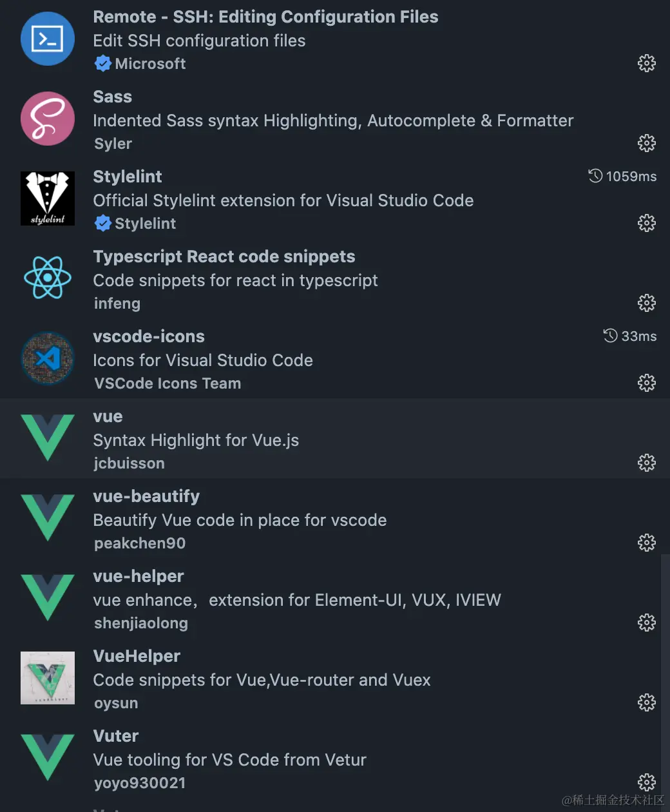Click the verified Microsoft publisher badge
Image resolution: width=670 pixels, height=812 pixels.
(103, 64)
